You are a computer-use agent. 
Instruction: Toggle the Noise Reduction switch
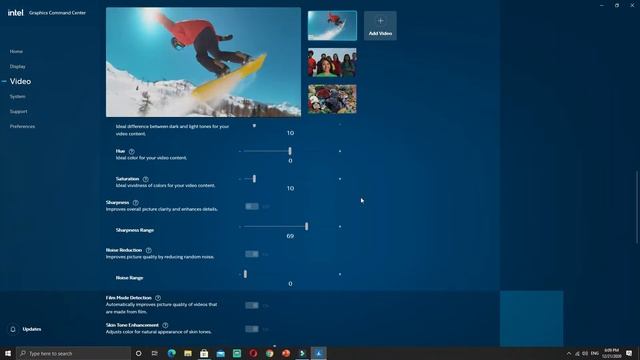[x=252, y=254]
